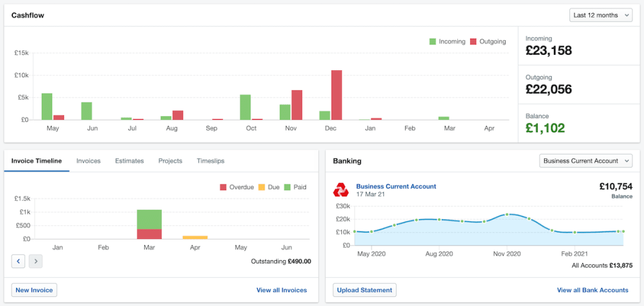Toggle the Incoming legend in Cashflow
Screen dimensions: 644x306
click(447, 41)
